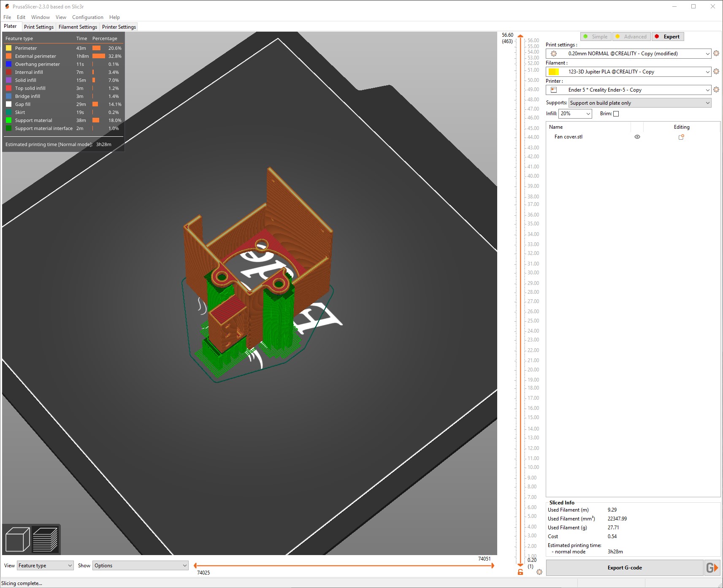Click the Top solid infill red legend swatch
The image size is (723, 588).
coord(8,88)
